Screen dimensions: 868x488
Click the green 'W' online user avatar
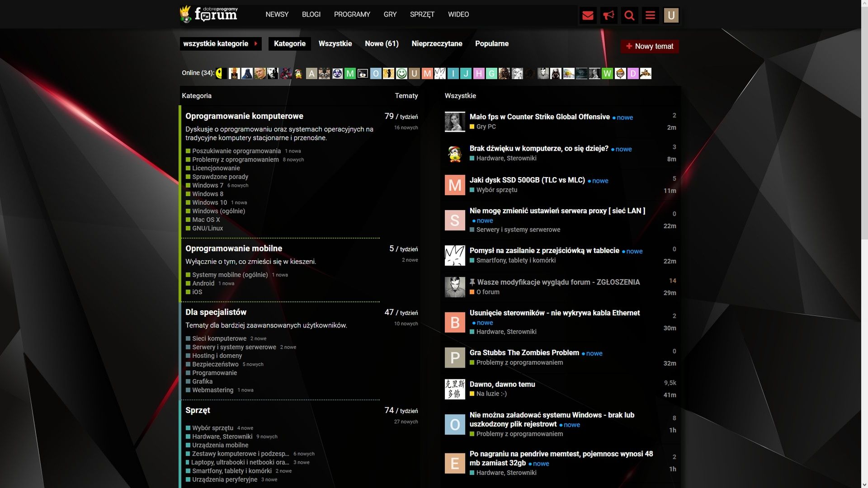click(607, 73)
